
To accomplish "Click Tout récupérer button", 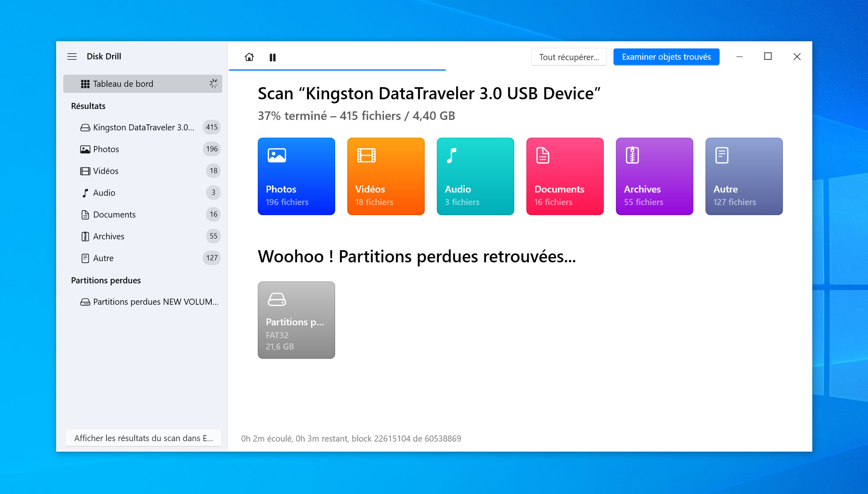I will point(569,57).
